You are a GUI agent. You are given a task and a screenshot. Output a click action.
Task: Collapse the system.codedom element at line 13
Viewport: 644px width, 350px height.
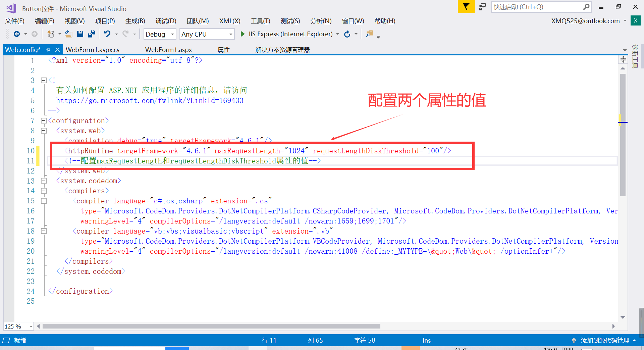pos(44,181)
